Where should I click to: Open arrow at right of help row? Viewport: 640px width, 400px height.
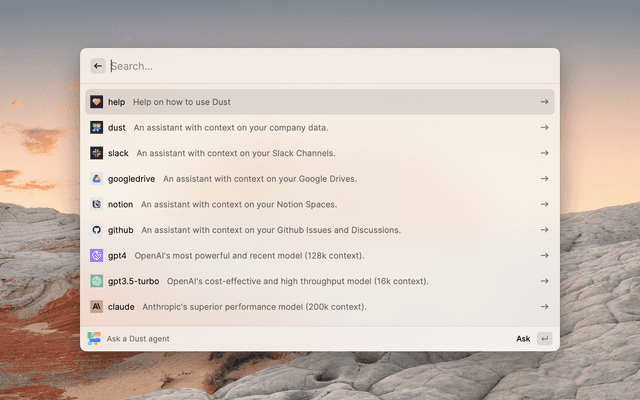pyautogui.click(x=544, y=102)
